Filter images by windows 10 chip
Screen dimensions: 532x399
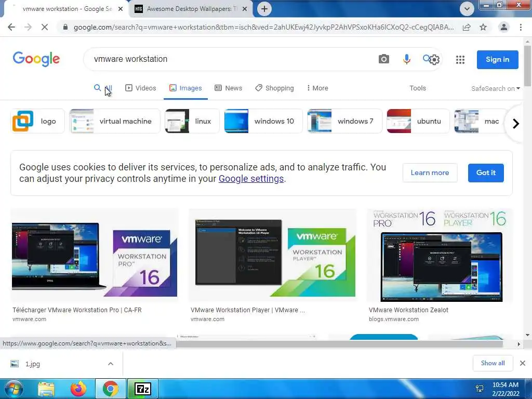263,121
